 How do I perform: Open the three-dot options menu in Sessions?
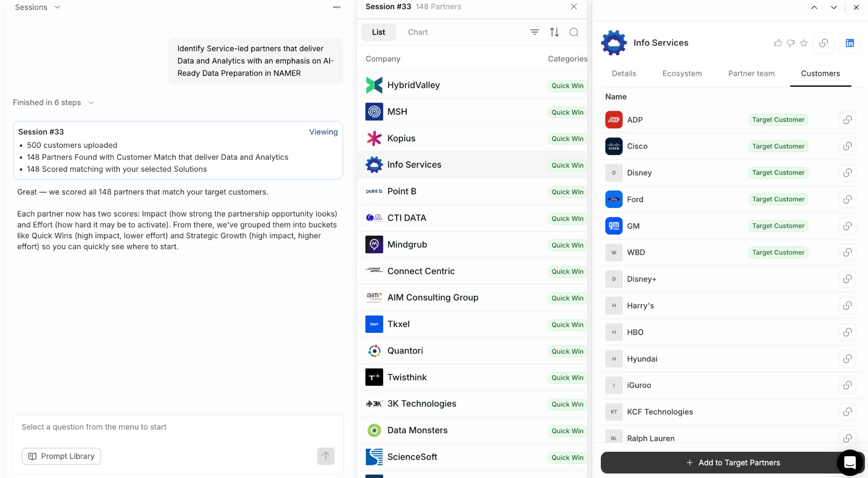tap(337, 7)
